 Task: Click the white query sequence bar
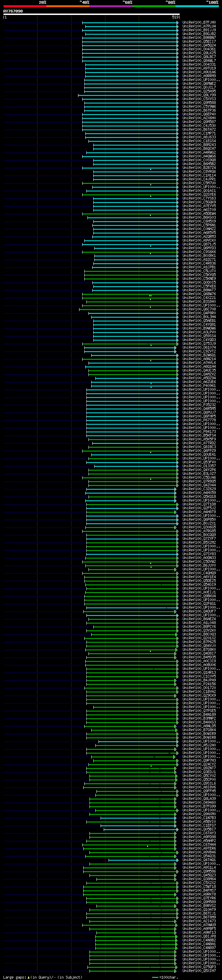pos(92,15)
